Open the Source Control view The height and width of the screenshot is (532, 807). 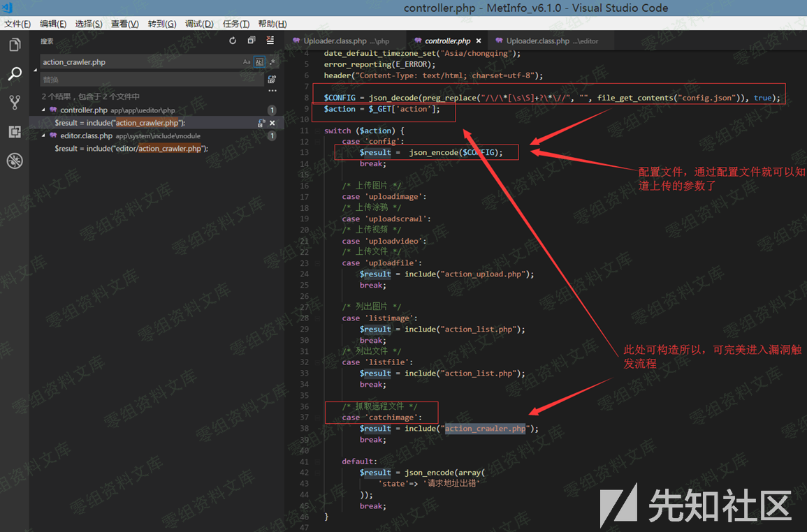pyautogui.click(x=14, y=103)
